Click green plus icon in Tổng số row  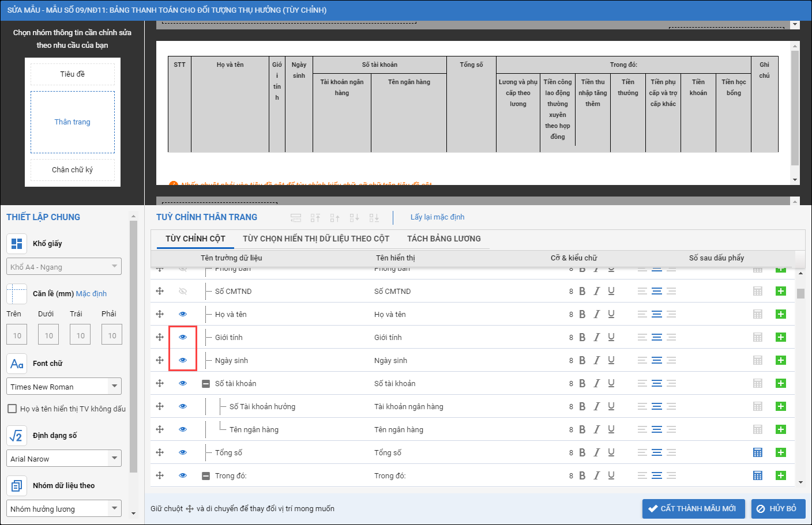pos(780,452)
